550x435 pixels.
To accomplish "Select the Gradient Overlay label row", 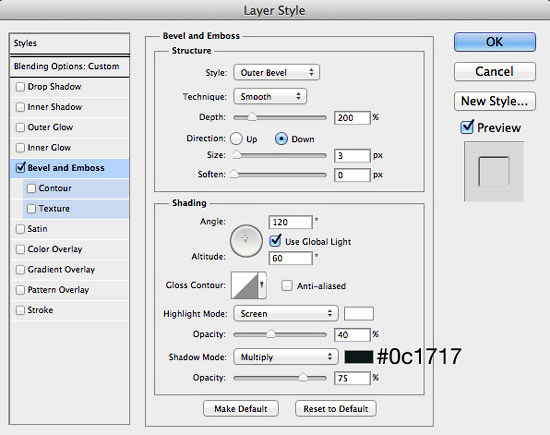I will click(x=69, y=270).
